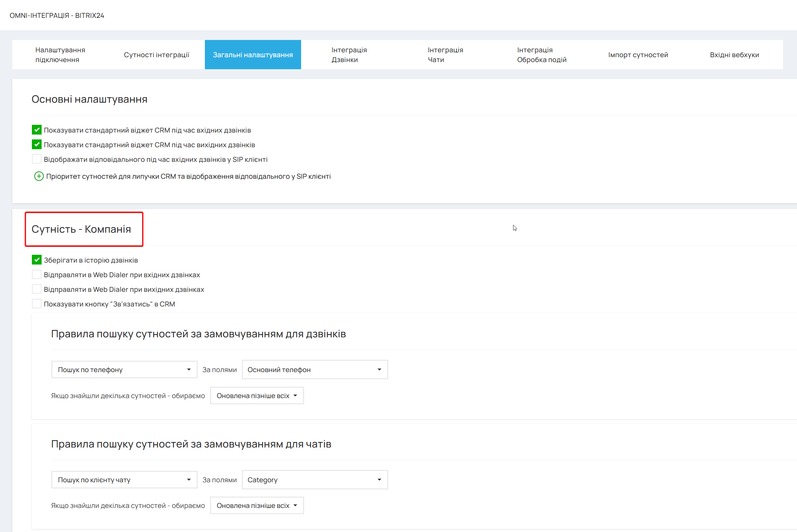Open the "Сутності інтеграції" tab

(156, 55)
